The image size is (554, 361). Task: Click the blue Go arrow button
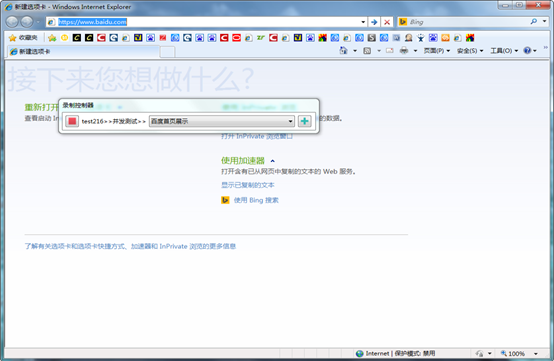[x=374, y=22]
